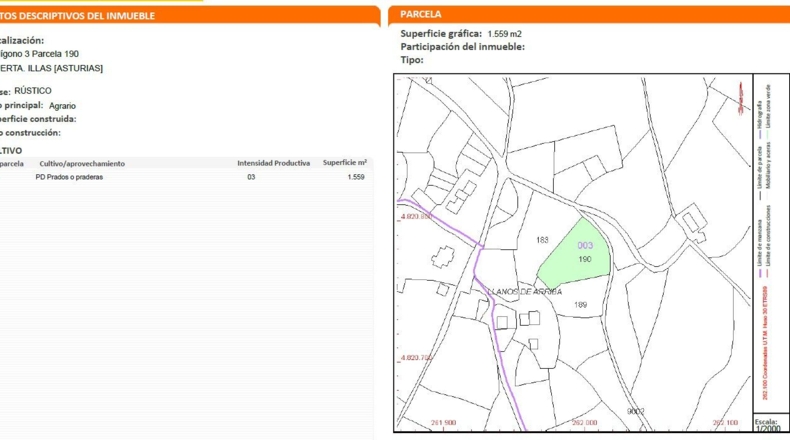Click the RÚSTICO class value
Image resolution: width=790 pixels, height=440 pixels.
pos(33,91)
